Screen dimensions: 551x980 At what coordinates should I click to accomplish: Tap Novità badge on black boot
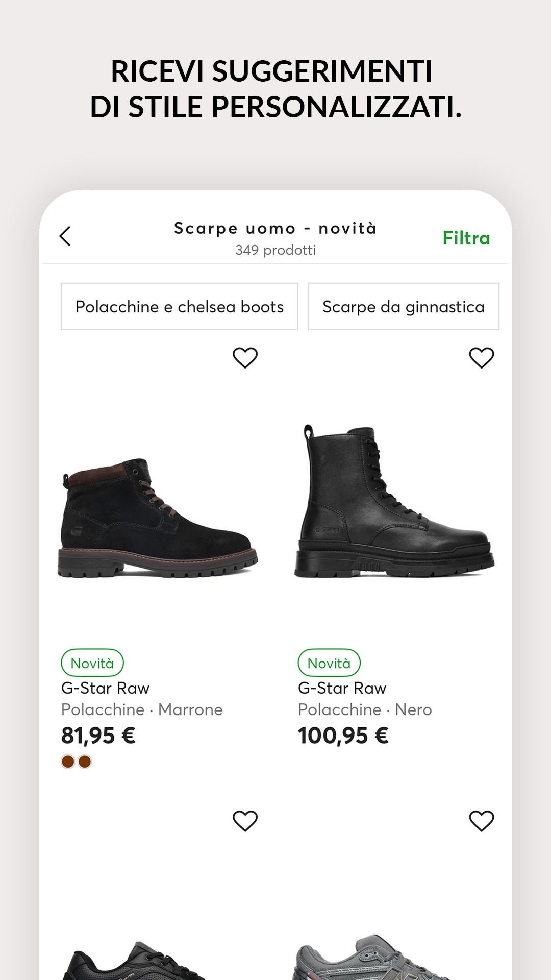point(329,663)
